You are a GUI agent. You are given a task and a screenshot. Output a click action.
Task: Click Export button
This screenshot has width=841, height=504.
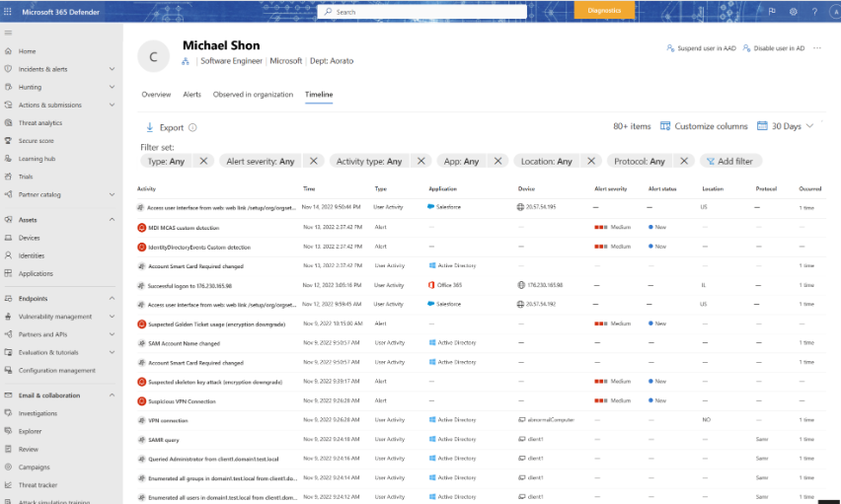[165, 127]
